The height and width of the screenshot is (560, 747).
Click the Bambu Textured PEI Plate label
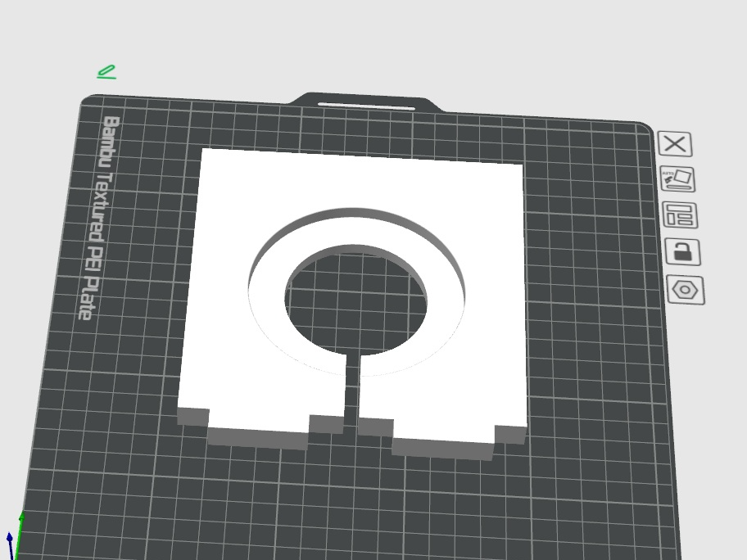98,218
